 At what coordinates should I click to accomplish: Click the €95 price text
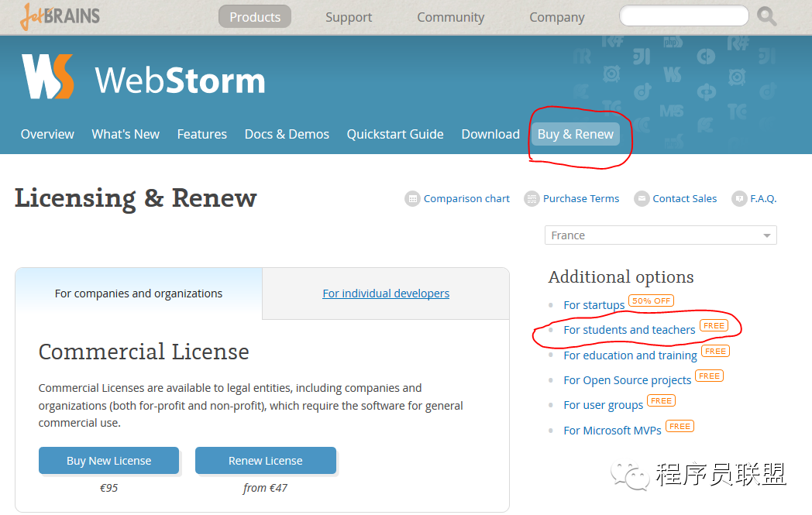pos(108,488)
